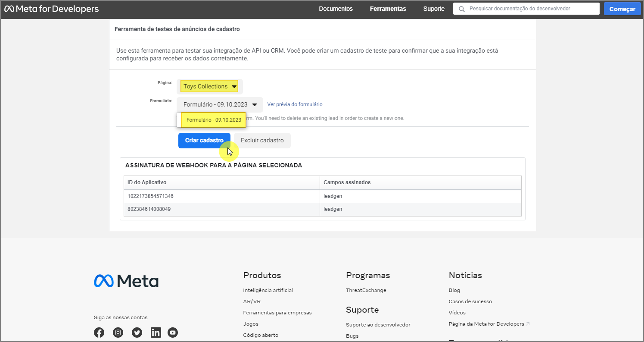Select the Formulário - 09.10.2023 dropdown option
The image size is (644, 342).
point(214,120)
